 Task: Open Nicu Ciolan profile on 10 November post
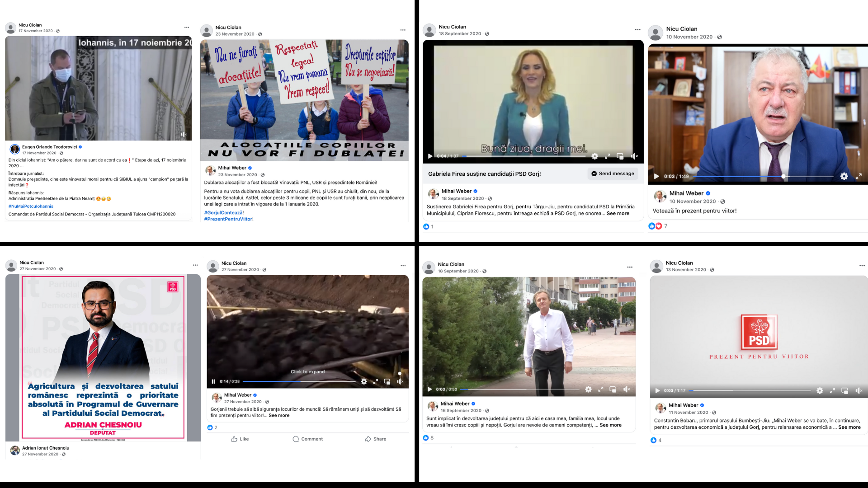682,29
